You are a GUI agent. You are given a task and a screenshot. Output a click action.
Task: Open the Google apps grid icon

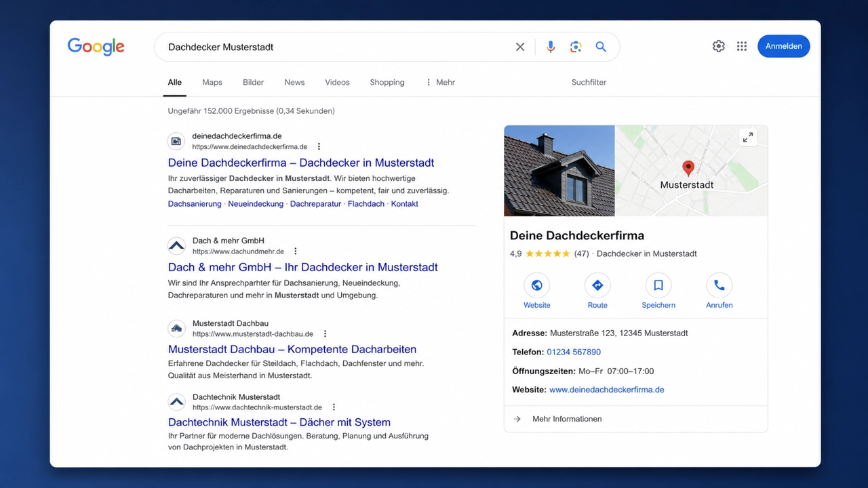(x=742, y=46)
